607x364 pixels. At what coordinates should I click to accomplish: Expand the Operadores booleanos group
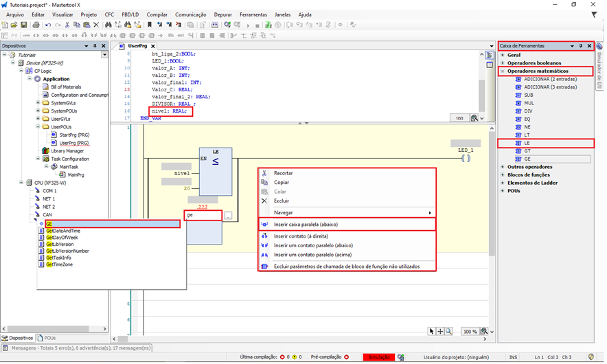click(503, 63)
